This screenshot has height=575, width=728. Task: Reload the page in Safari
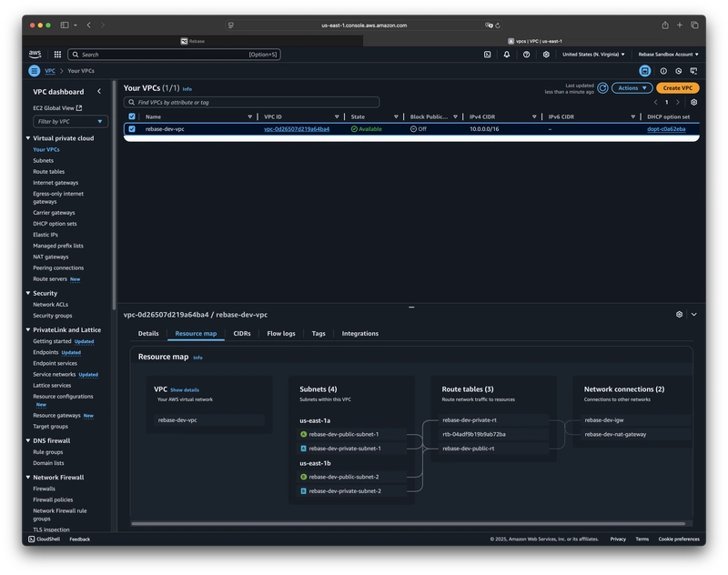tap(497, 25)
